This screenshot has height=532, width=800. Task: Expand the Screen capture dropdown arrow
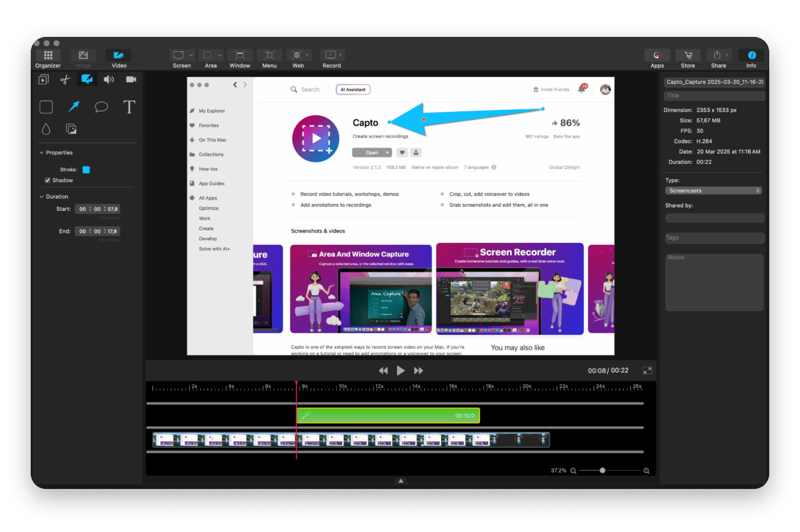pos(191,55)
